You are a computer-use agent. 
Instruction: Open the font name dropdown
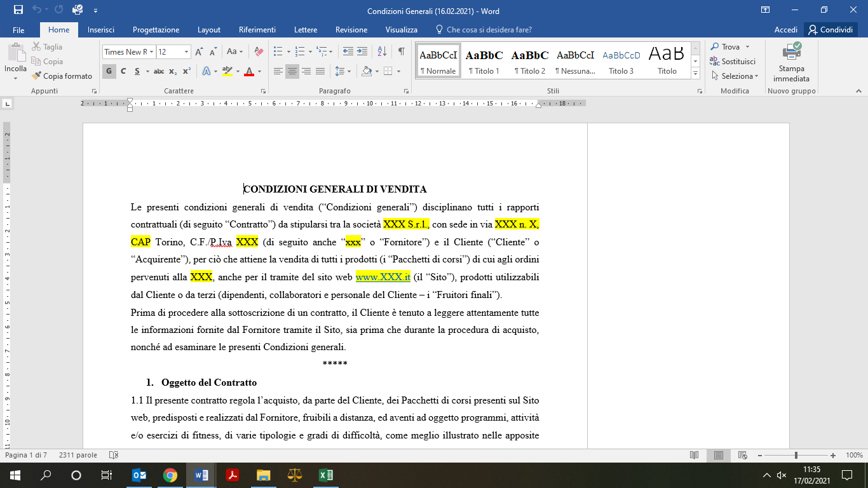[151, 52]
